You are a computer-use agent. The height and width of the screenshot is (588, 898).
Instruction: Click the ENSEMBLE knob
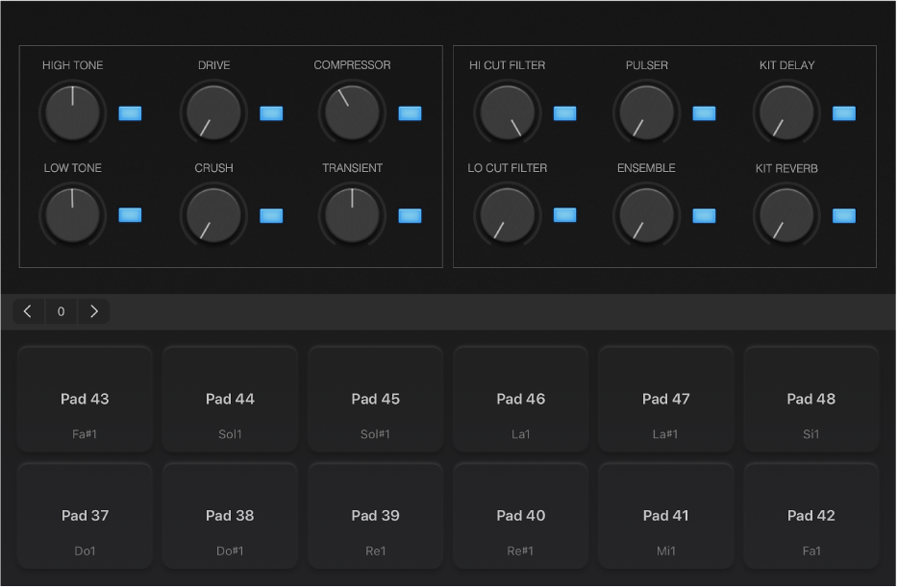tap(646, 215)
